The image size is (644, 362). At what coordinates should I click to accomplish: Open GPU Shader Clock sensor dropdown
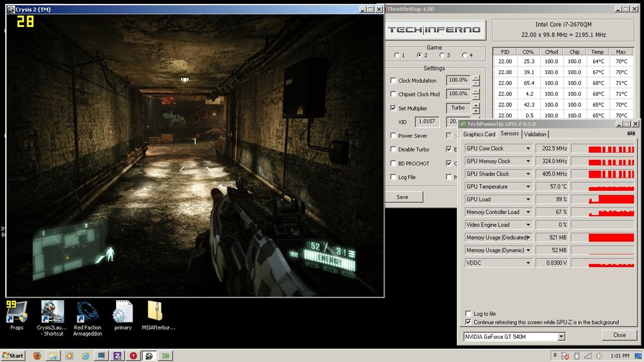coord(528,174)
